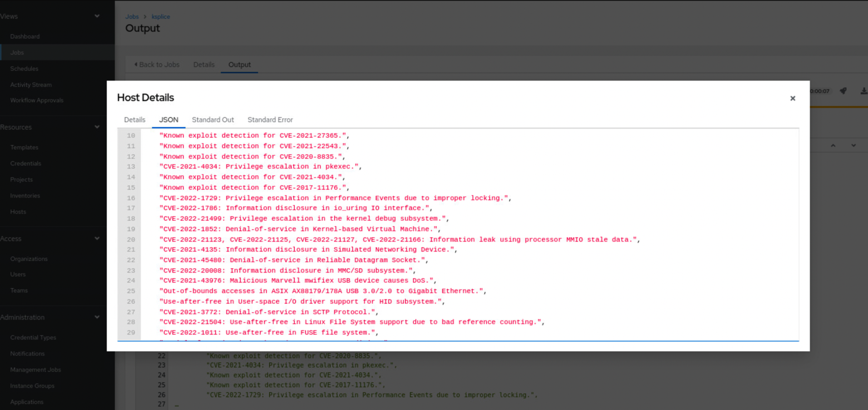Click JSON line 15 about CVE-2017-11176

click(254, 188)
